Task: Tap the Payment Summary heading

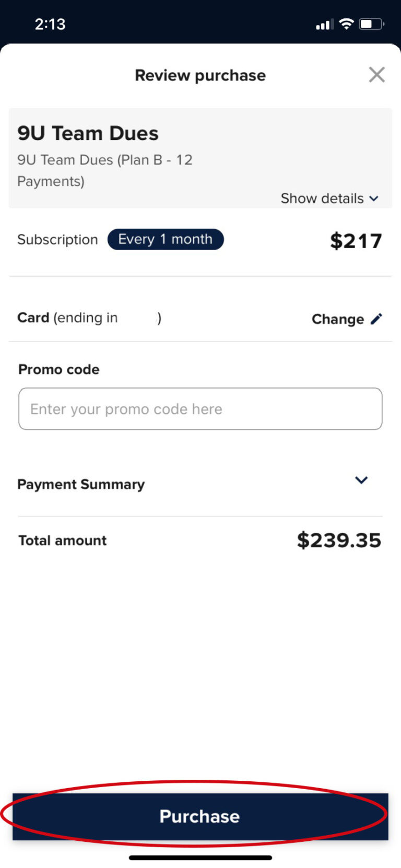Action: pos(81,484)
